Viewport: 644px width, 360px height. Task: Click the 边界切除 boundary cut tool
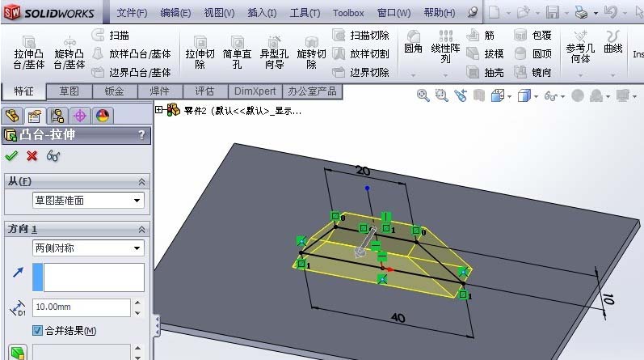pyautogui.click(x=360, y=73)
